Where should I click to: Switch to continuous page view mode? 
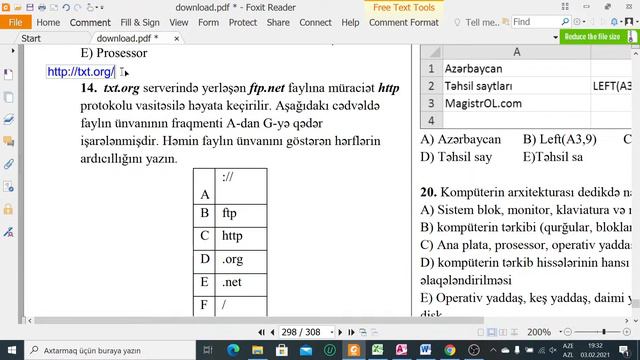pyautogui.click(x=492, y=332)
